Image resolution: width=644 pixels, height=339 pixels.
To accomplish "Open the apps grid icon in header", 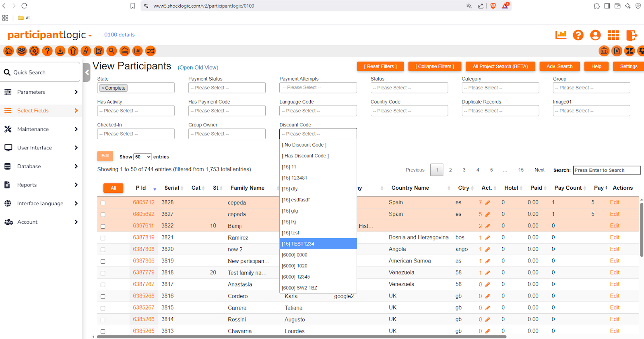I will click(613, 35).
